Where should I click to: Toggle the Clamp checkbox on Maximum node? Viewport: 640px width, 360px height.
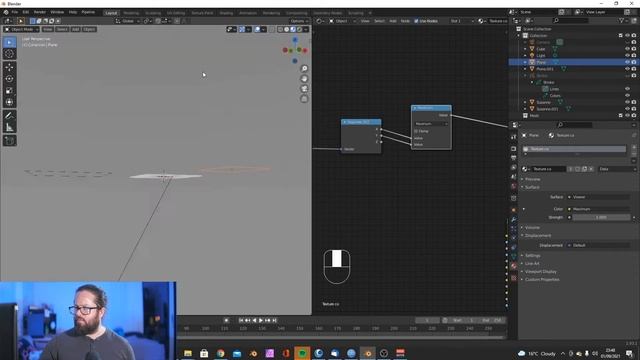click(x=416, y=131)
